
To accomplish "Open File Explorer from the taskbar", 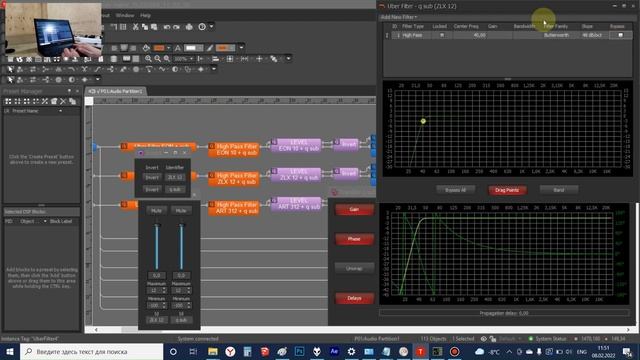I will (x=213, y=351).
